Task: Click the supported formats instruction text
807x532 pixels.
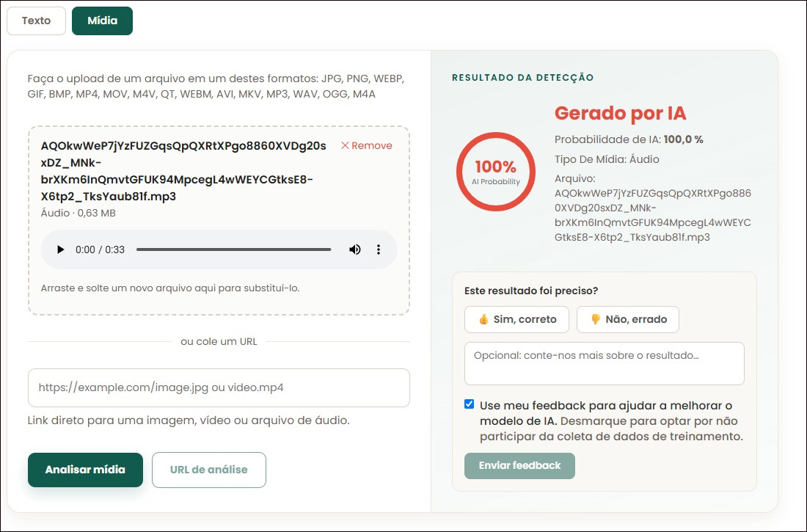Action: pyautogui.click(x=216, y=87)
